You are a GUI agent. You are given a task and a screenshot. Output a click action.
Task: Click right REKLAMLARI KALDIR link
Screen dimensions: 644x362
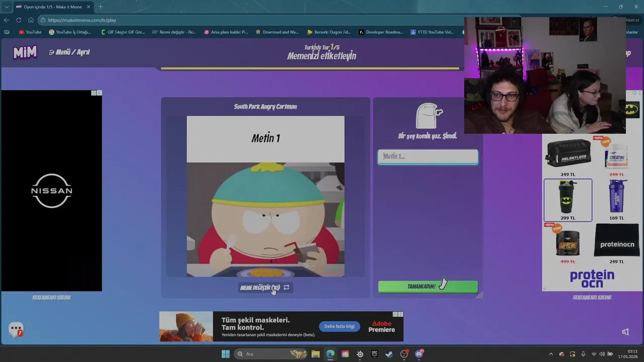(x=592, y=298)
